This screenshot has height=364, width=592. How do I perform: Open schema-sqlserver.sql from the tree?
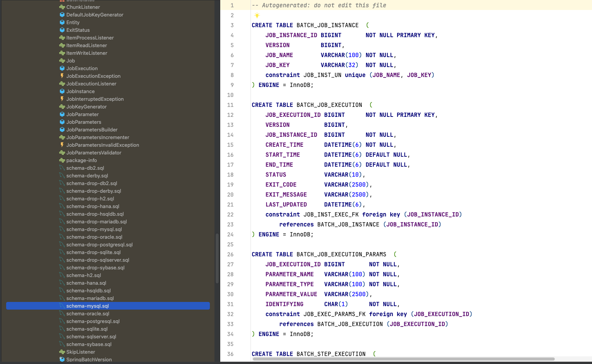click(91, 336)
